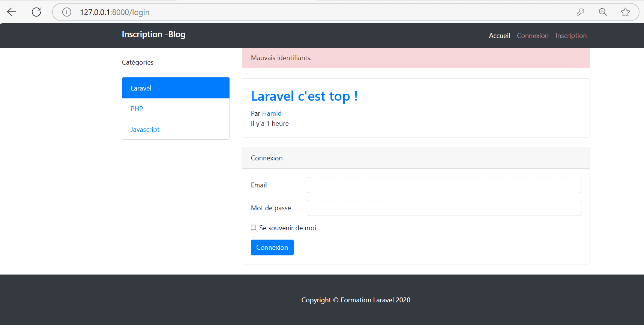The height and width of the screenshot is (335, 644).
Task: Open Connexion in the navbar
Action: (x=533, y=36)
